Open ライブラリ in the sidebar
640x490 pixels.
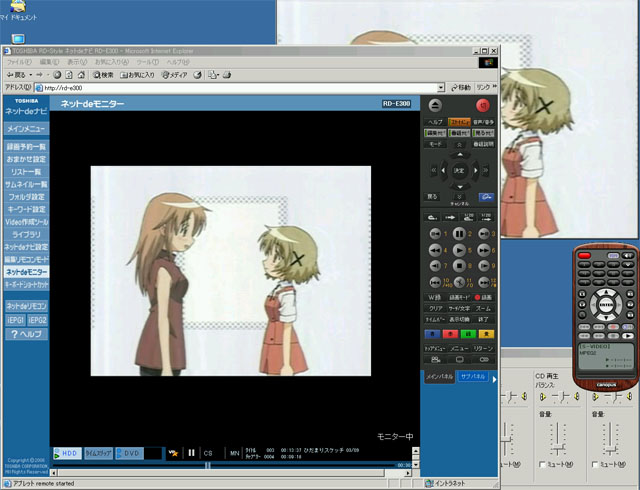[26, 234]
